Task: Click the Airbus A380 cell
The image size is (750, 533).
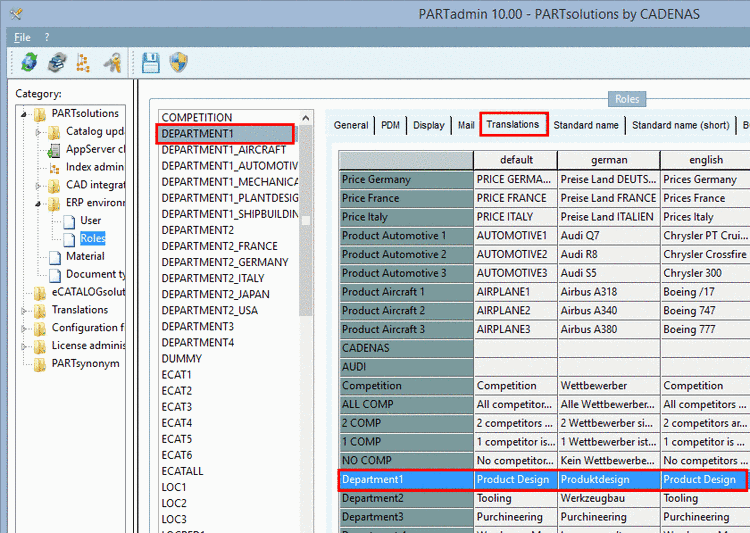Action: pos(609,329)
